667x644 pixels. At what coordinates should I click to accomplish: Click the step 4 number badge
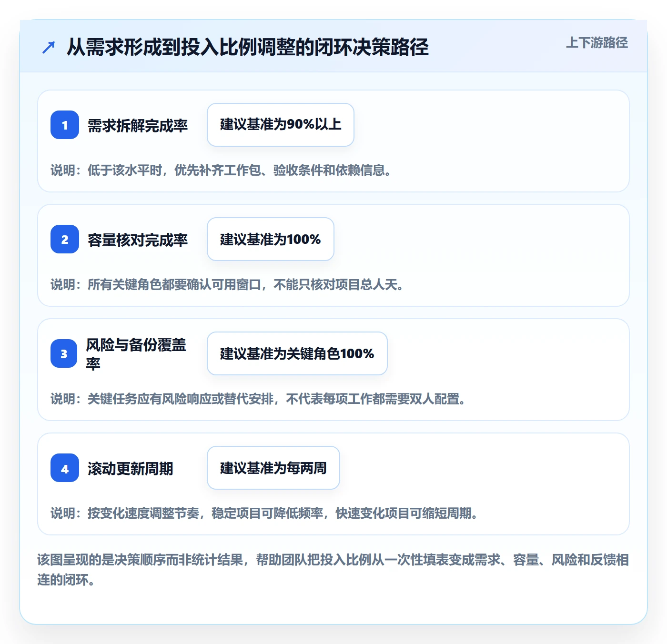tap(65, 468)
